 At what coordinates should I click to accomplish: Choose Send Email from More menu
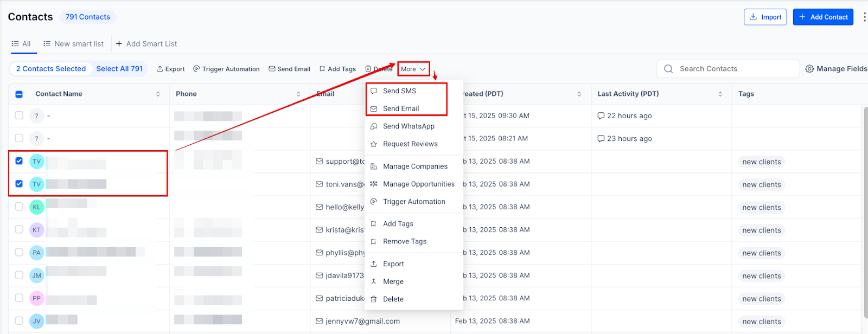pyautogui.click(x=413, y=108)
